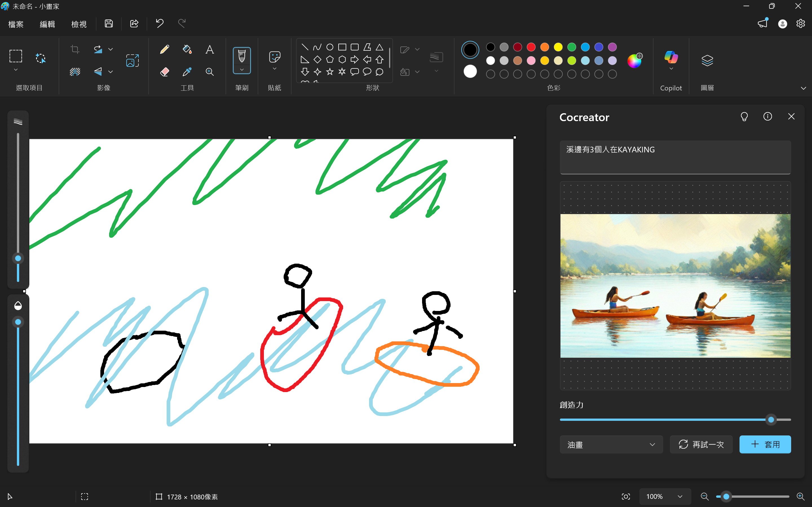Select the Pencil tool
812x507 pixels.
[164, 50]
